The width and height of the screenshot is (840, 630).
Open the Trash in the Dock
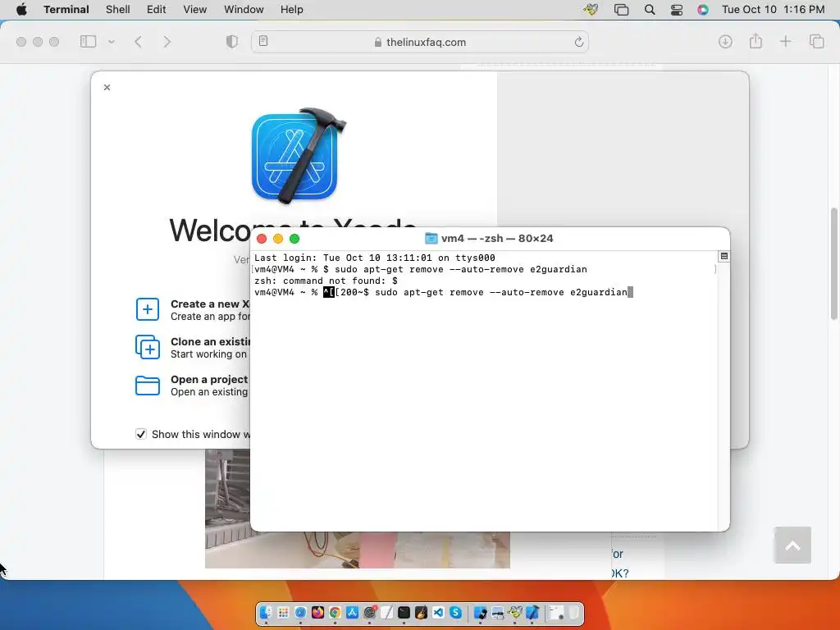(573, 612)
